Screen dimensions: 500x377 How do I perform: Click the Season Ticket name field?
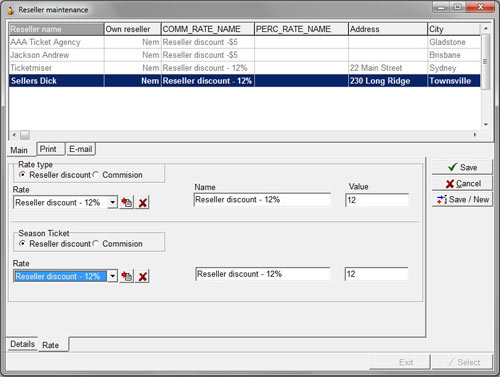[263, 274]
